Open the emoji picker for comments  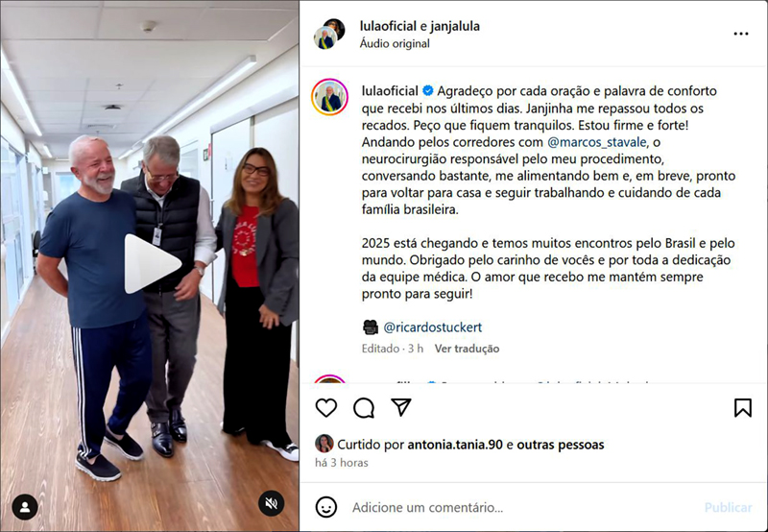point(326,507)
